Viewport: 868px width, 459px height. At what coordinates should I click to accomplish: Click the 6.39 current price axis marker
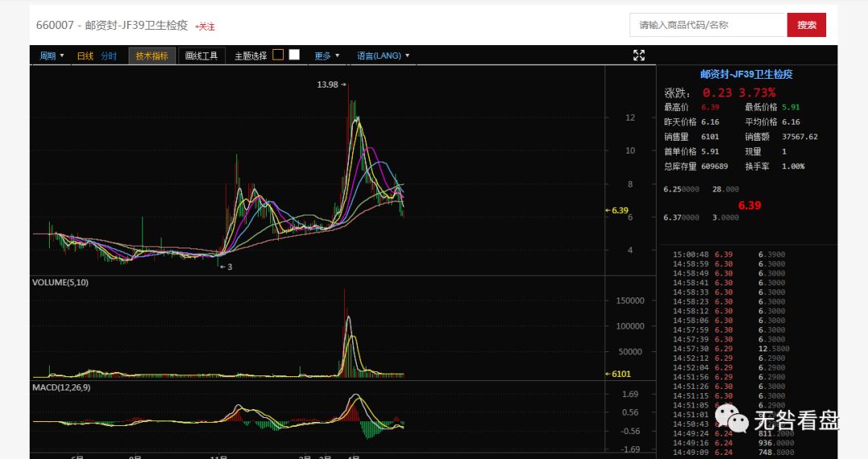pyautogui.click(x=616, y=211)
